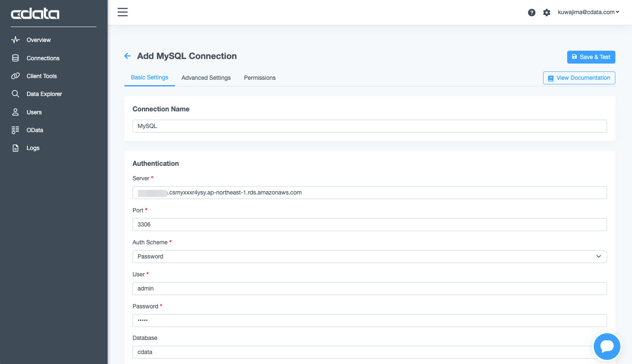Open the help question mark icon

(x=531, y=12)
